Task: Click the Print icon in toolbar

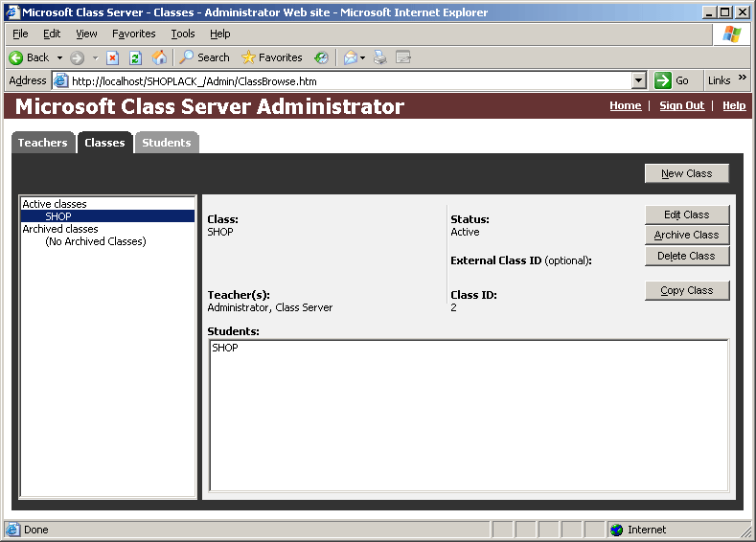Action: (380, 57)
